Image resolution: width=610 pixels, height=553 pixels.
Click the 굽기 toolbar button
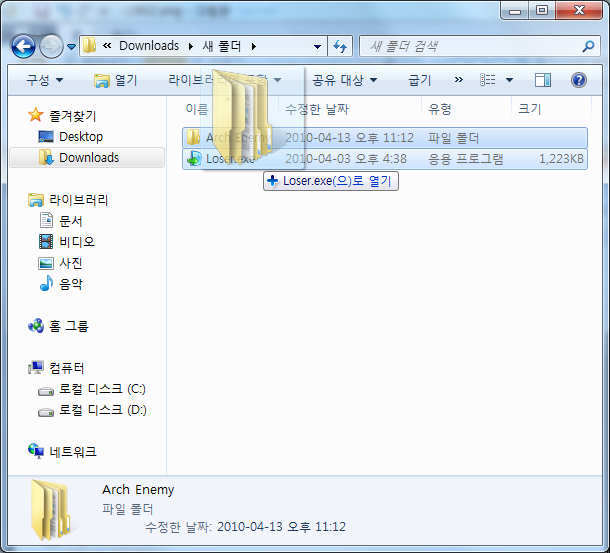(419, 80)
